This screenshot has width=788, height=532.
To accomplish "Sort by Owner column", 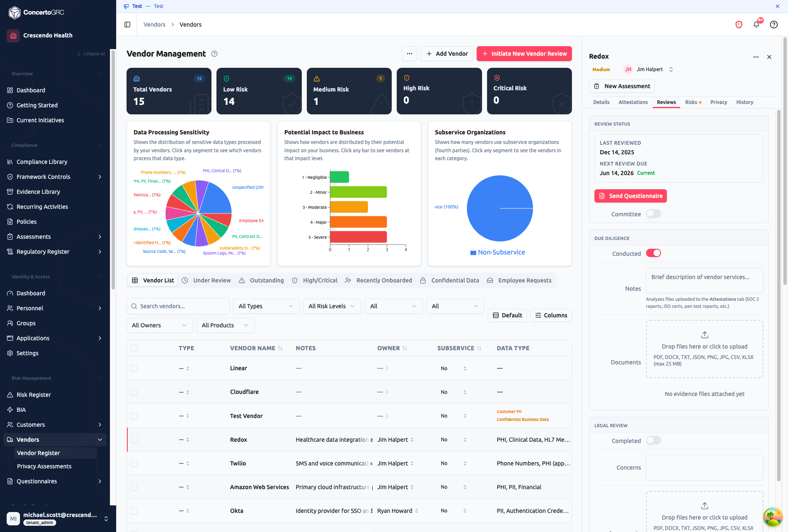I will point(392,348).
